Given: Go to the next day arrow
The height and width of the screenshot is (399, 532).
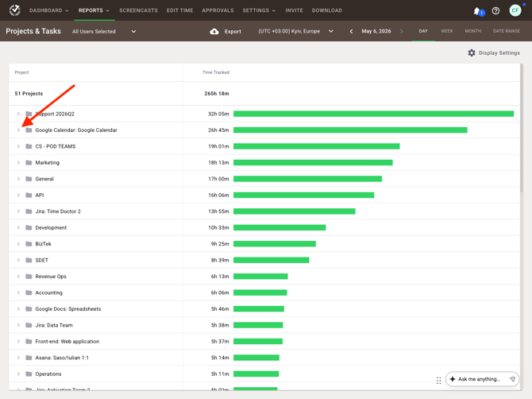Looking at the screenshot, I should click(x=401, y=31).
